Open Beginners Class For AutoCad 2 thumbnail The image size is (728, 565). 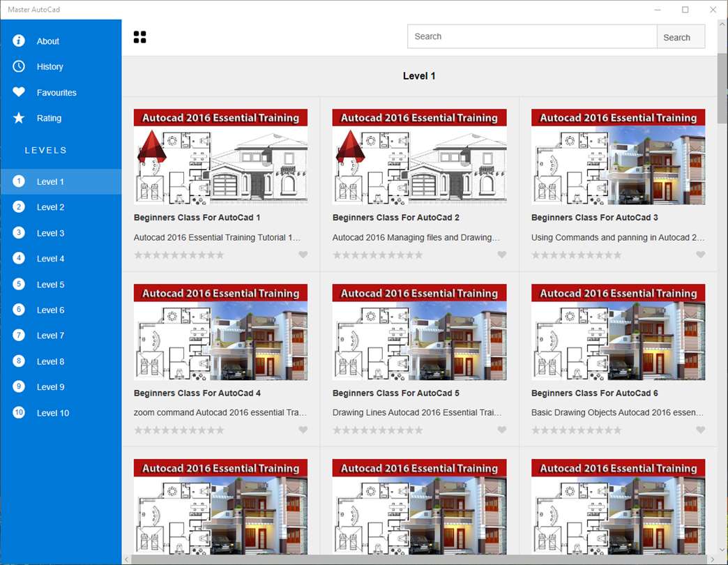pyautogui.click(x=419, y=157)
